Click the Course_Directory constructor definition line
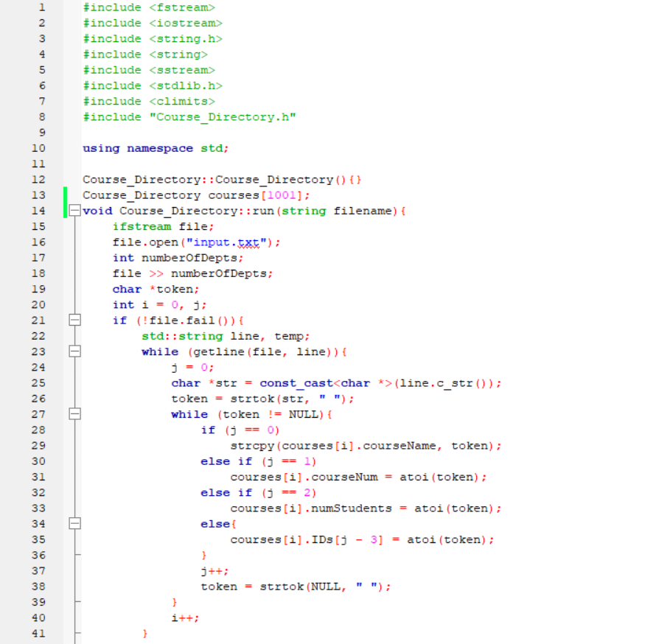 pos(222,180)
